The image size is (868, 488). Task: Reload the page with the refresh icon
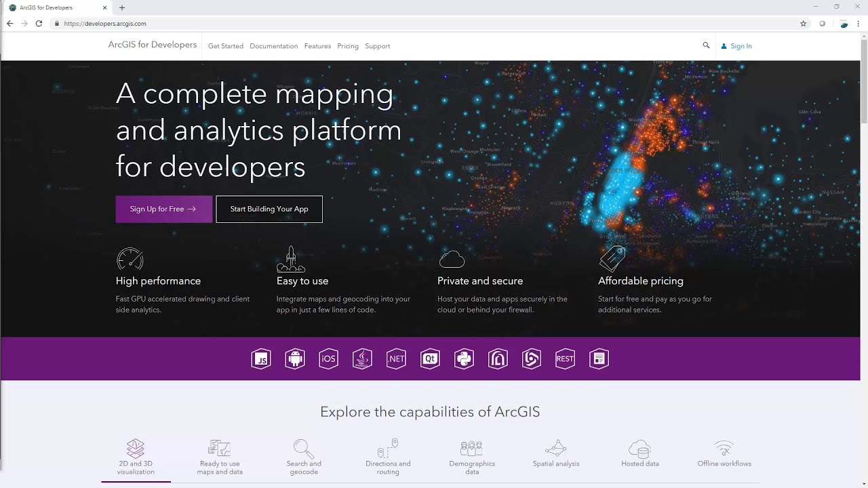(x=39, y=23)
